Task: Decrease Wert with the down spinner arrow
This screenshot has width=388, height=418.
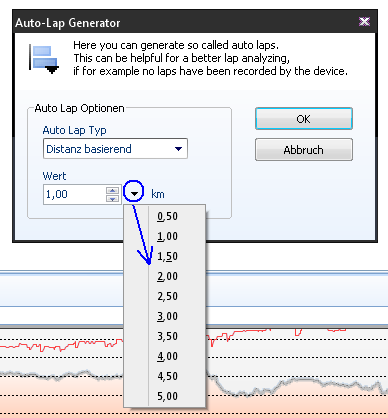Action: pos(113,199)
